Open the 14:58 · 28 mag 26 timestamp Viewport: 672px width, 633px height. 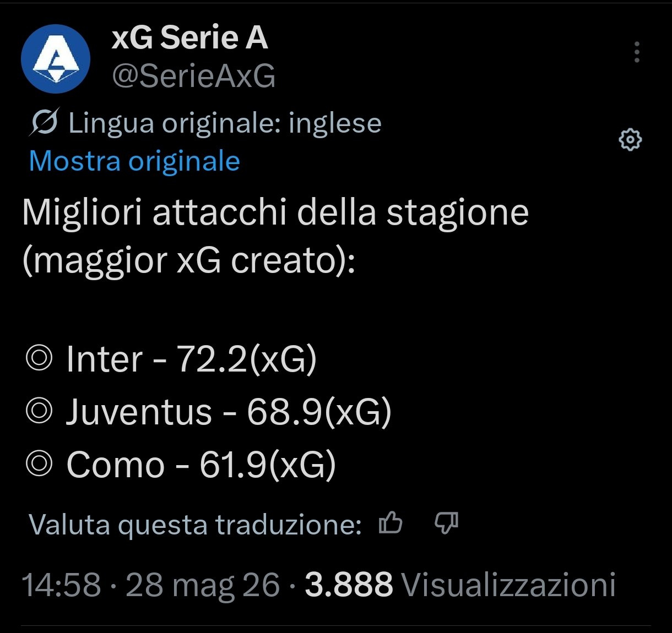click(151, 585)
